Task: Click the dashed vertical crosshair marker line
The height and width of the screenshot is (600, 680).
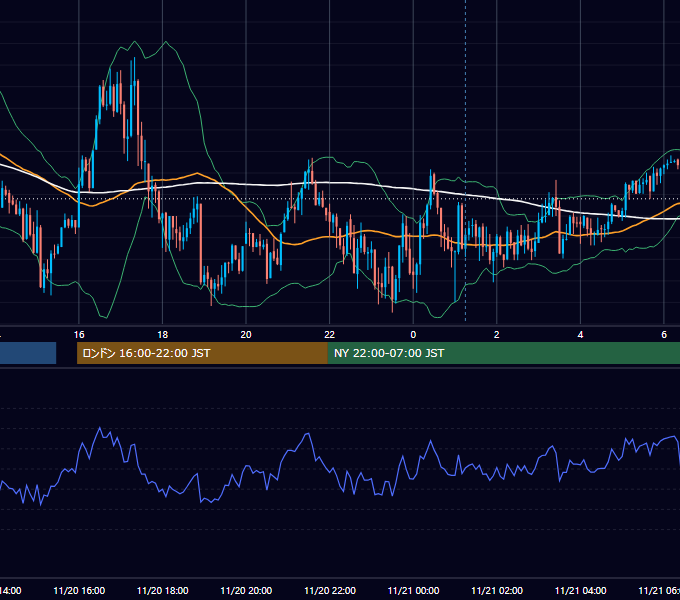Action: click(x=465, y=160)
